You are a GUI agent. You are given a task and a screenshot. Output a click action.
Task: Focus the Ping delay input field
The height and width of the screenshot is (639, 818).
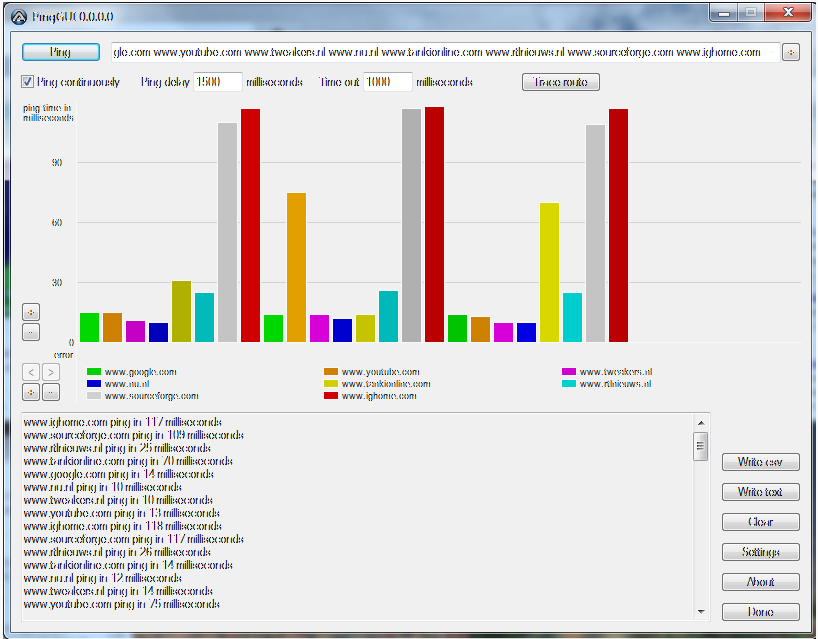[x=218, y=82]
